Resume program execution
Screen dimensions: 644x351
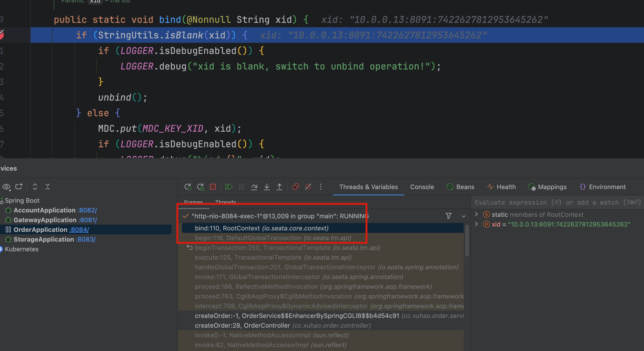click(x=229, y=187)
